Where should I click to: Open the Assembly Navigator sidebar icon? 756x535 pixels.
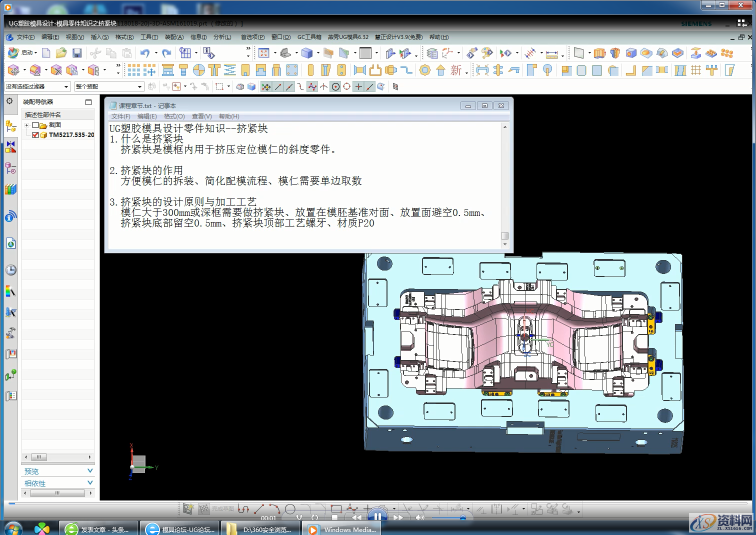10,126
